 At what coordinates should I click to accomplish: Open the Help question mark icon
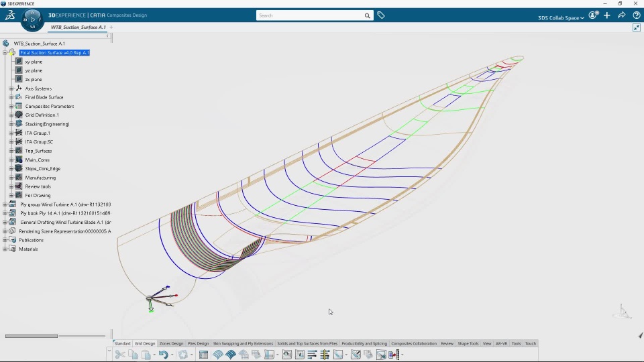pyautogui.click(x=637, y=15)
